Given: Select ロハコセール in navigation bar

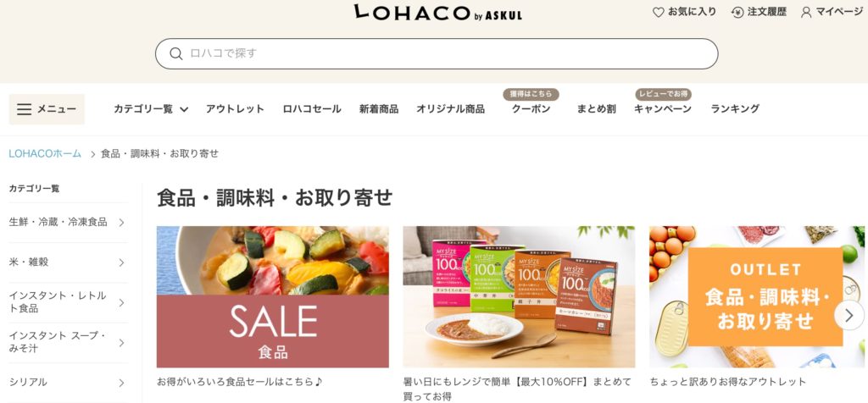Looking at the screenshot, I should click(x=312, y=109).
